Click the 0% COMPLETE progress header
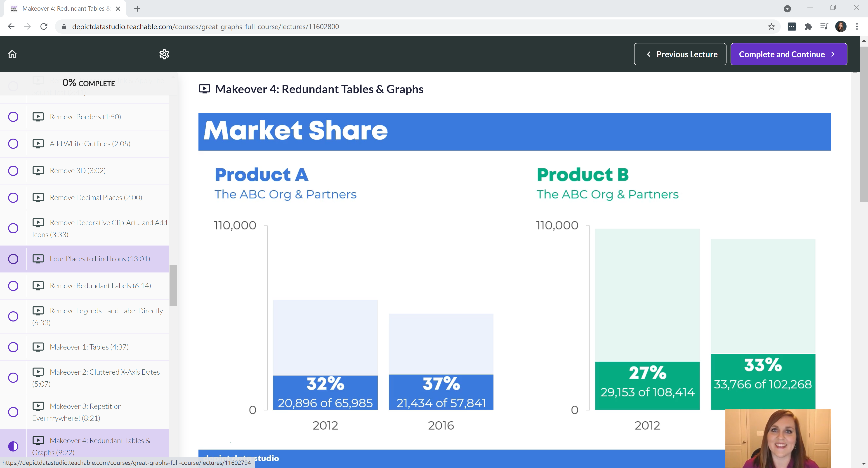This screenshot has height=468, width=868. coord(89,83)
